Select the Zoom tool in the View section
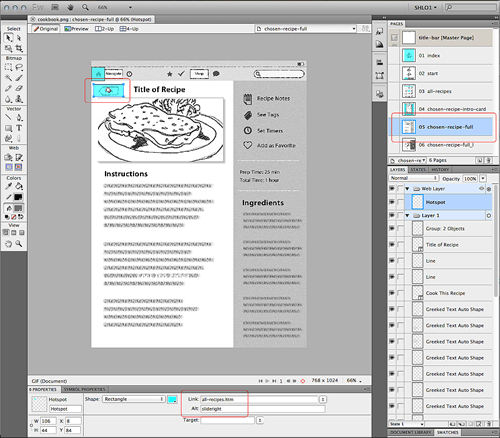The height and width of the screenshot is (438, 500). pyautogui.click(x=19, y=244)
